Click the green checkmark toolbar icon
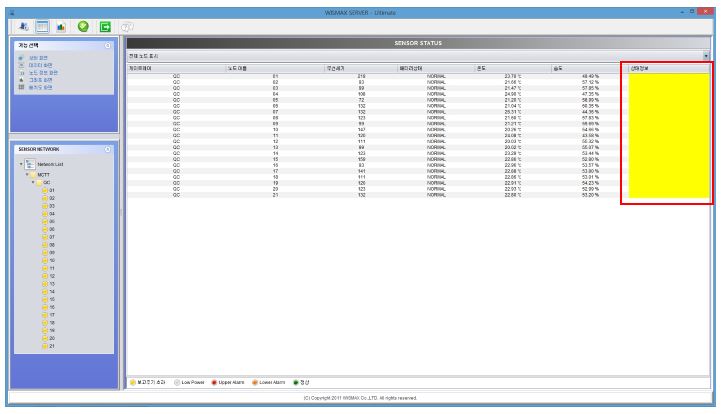 (83, 27)
